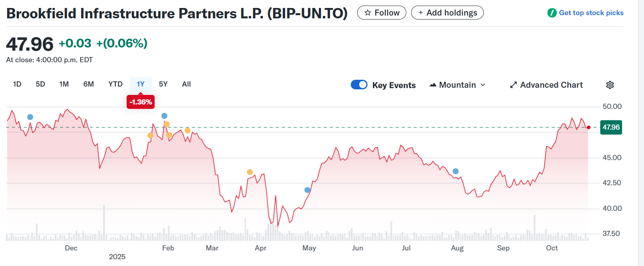Click the orange event dot near April
The height and width of the screenshot is (266, 644).
(x=250, y=172)
